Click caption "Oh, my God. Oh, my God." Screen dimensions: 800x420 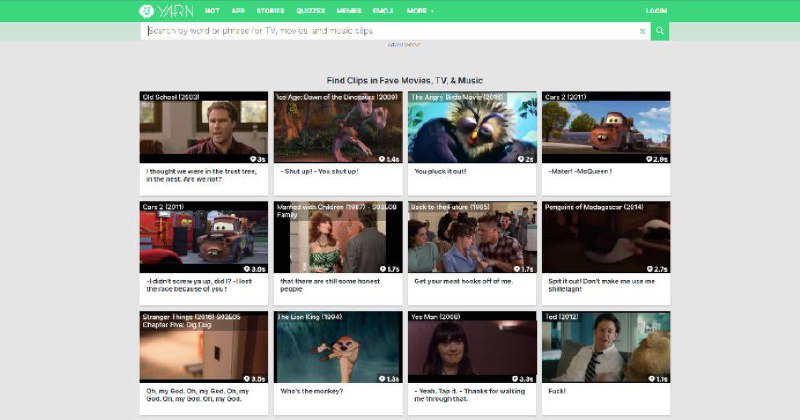(x=197, y=394)
